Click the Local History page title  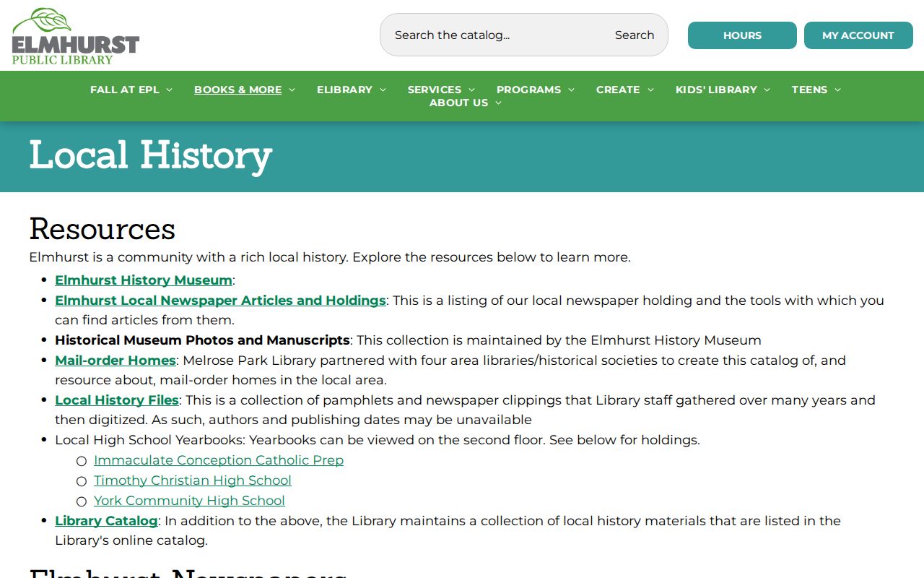tap(150, 155)
